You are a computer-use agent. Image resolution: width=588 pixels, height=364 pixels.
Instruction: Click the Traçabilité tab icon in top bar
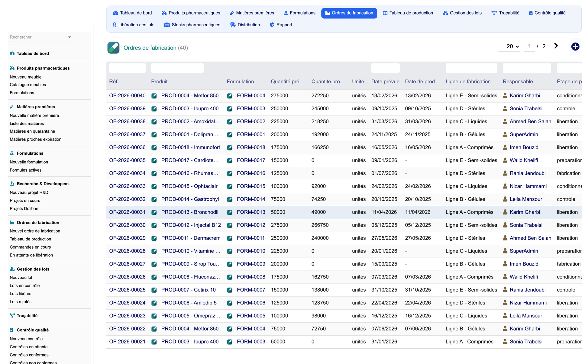tap(494, 13)
